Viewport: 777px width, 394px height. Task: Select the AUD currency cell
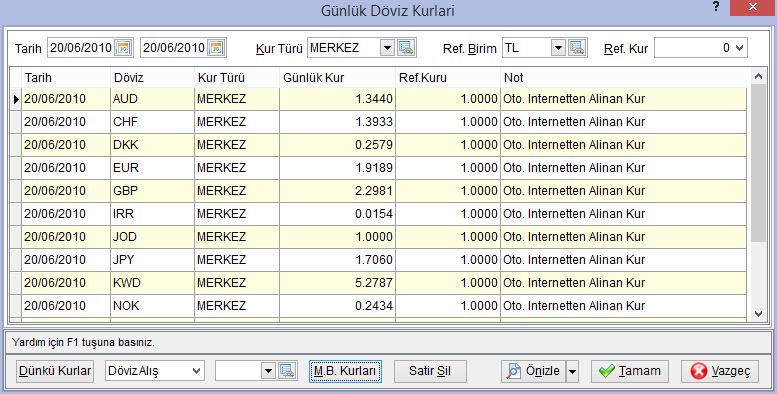[153, 99]
